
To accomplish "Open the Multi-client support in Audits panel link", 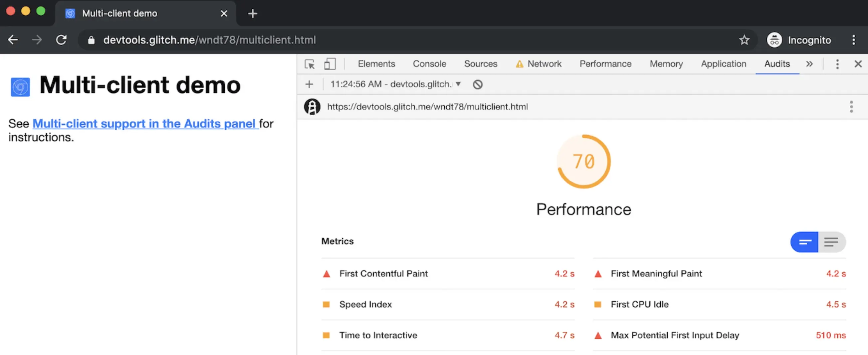I will click(145, 124).
